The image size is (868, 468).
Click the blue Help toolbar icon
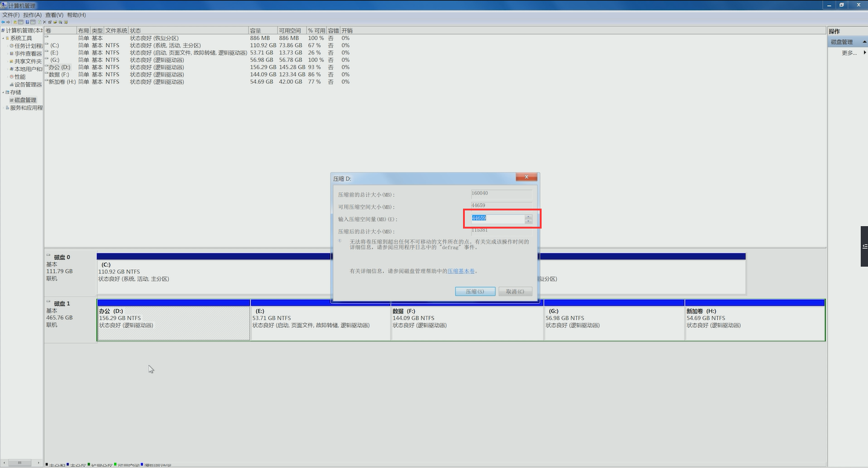[x=27, y=22]
